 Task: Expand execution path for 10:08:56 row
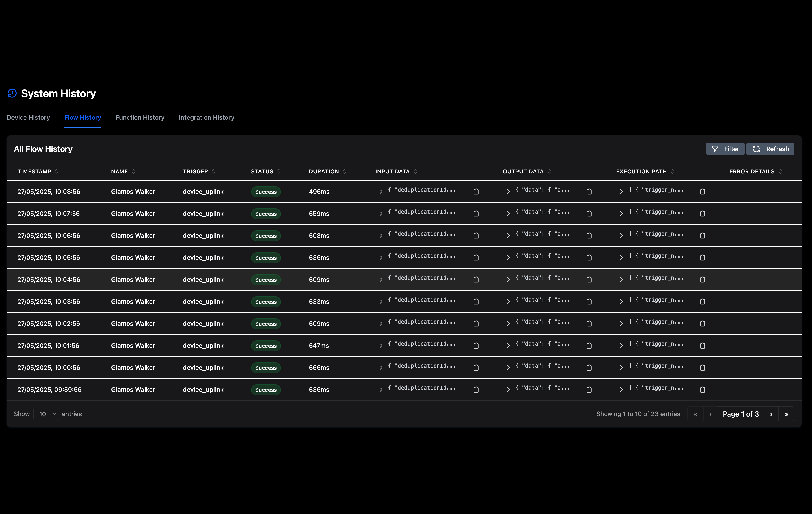pos(621,192)
